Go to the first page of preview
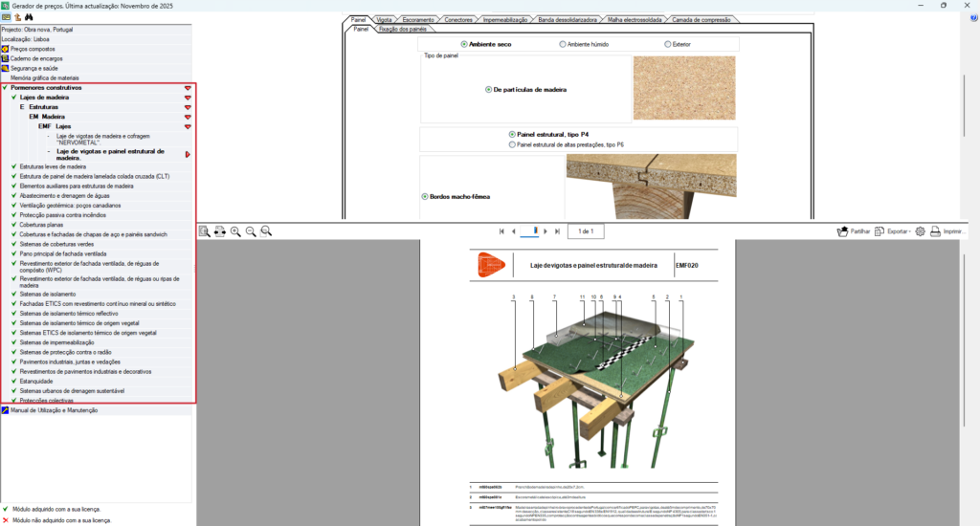980x526 pixels. pos(501,231)
